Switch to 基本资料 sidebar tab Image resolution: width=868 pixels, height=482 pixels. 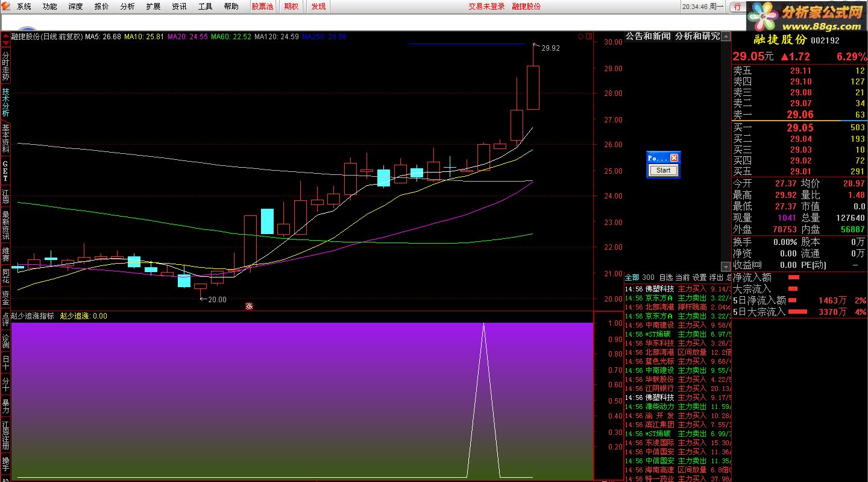pyautogui.click(x=5, y=139)
